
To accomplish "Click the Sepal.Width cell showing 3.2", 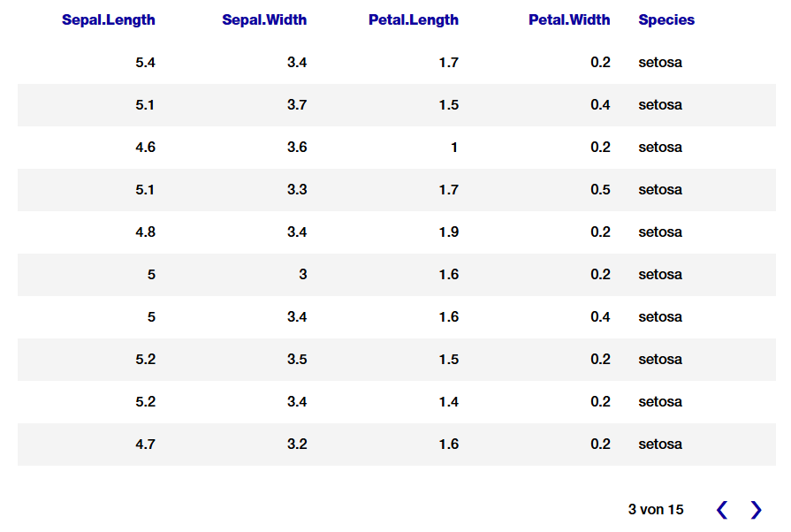I will tap(297, 445).
